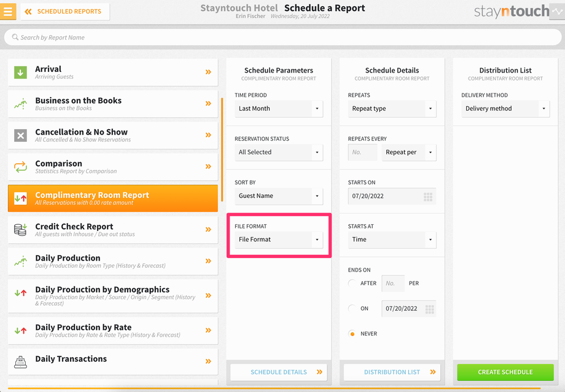Click the Daily Production by Demographics arrows icon

(x=20, y=293)
